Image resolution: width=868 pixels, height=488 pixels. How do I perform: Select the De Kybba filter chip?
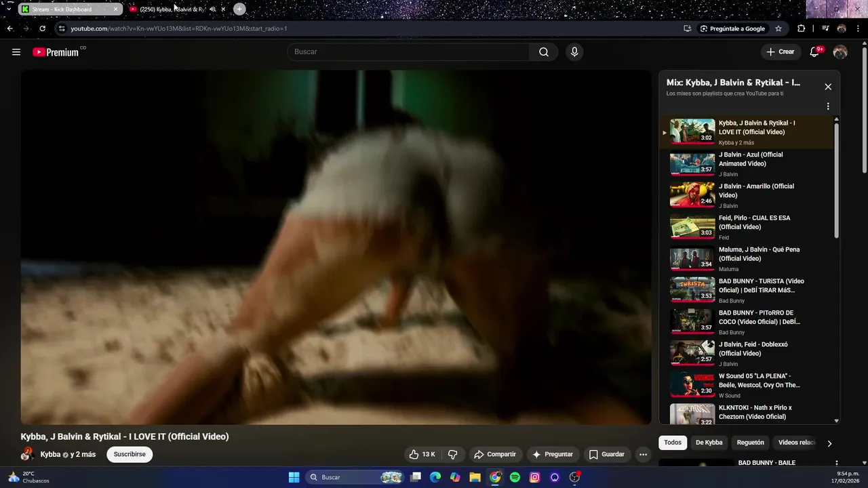click(x=709, y=443)
